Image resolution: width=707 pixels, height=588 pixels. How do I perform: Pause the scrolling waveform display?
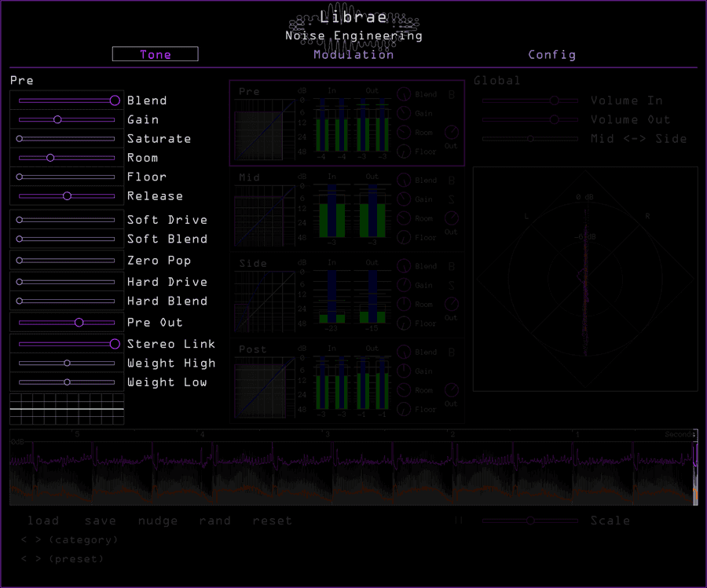coord(459,520)
